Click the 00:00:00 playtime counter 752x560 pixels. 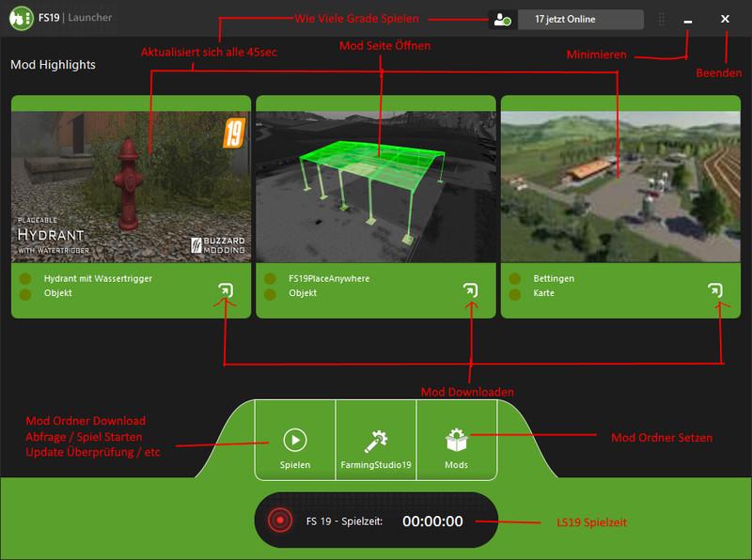pos(432,521)
